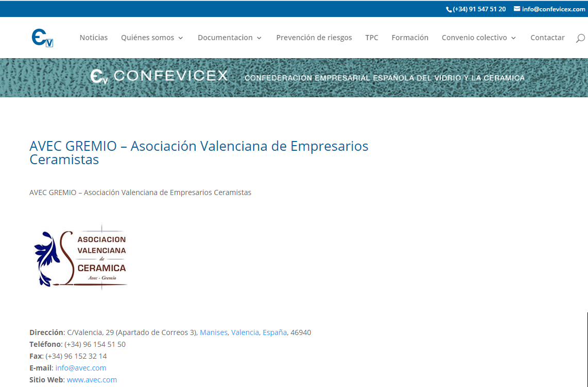Click the gray AVEC GREMIO subtitle line
Viewport: 588px width, 387px height.
coord(140,192)
